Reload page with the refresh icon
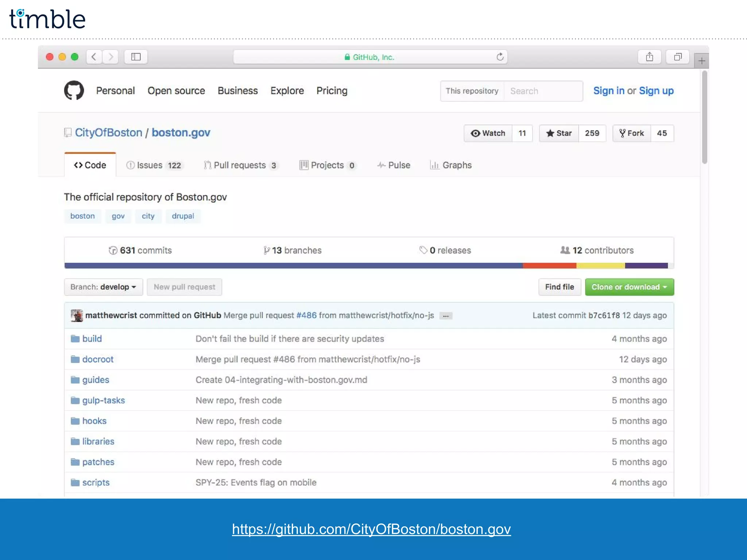This screenshot has height=560, width=747. point(500,57)
